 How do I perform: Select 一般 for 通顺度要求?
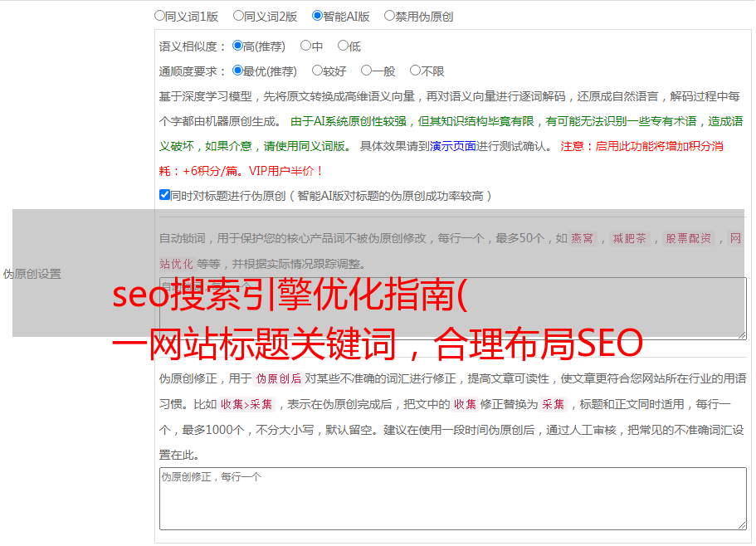[x=367, y=71]
